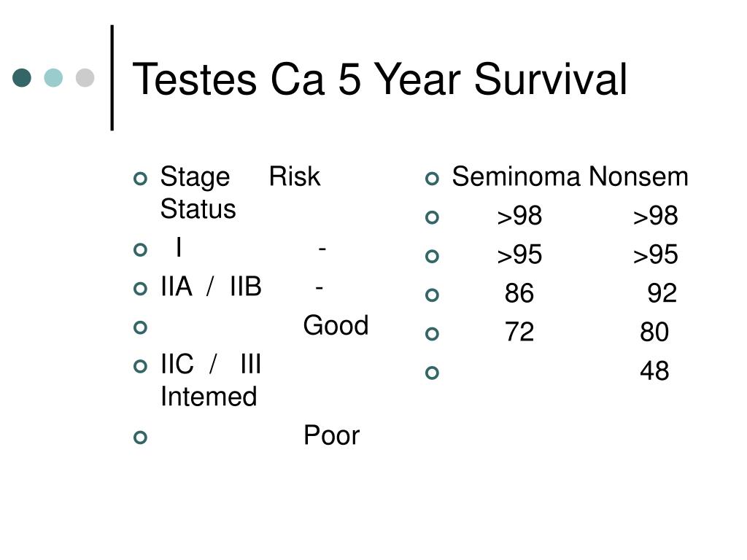Click the gray circle beside title

pyautogui.click(x=85, y=77)
